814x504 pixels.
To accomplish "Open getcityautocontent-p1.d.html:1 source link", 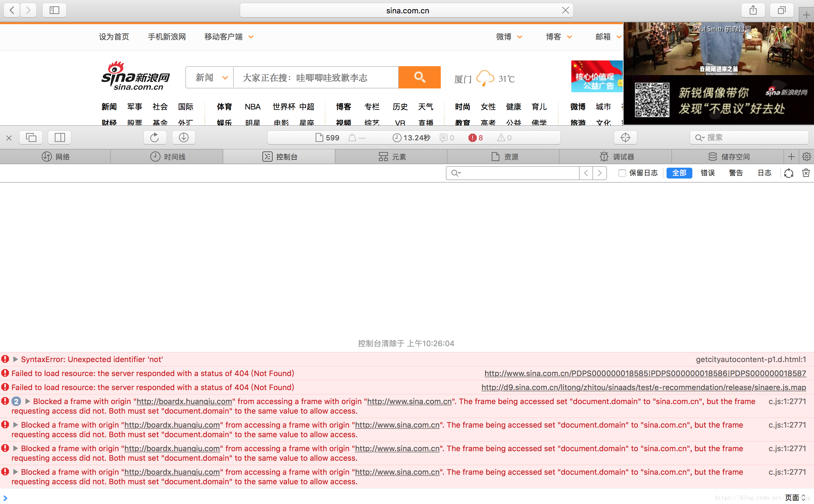I will click(751, 359).
